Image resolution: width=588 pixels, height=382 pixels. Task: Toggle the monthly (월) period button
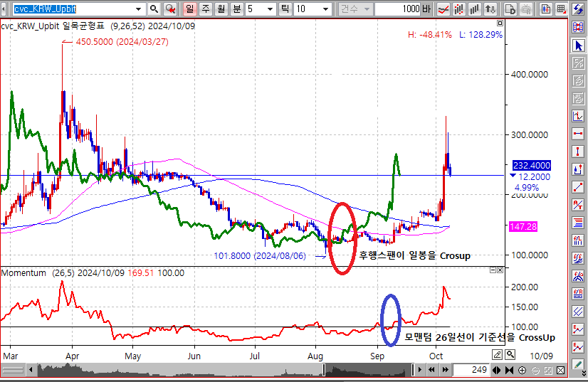tap(221, 9)
